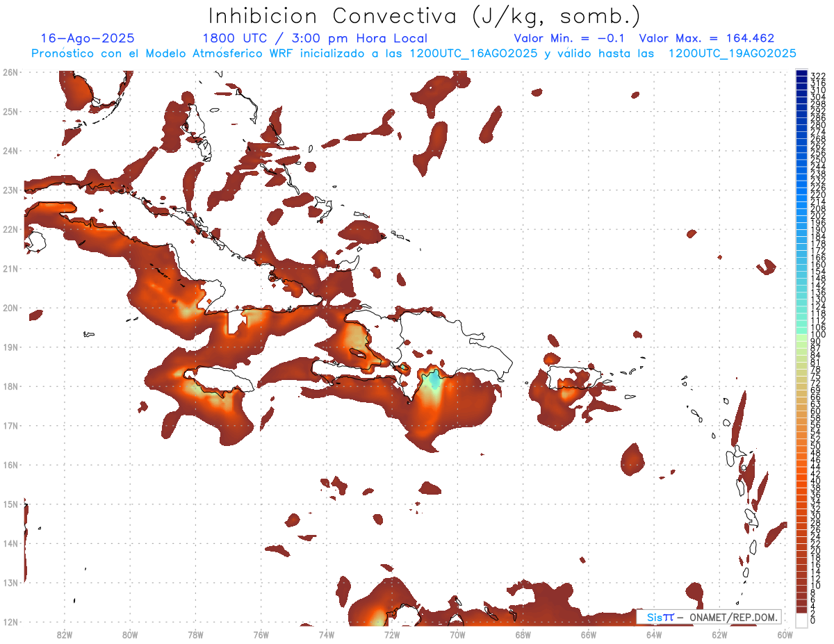
Task: Click the 60W longitude label
Action: pyautogui.click(x=785, y=634)
